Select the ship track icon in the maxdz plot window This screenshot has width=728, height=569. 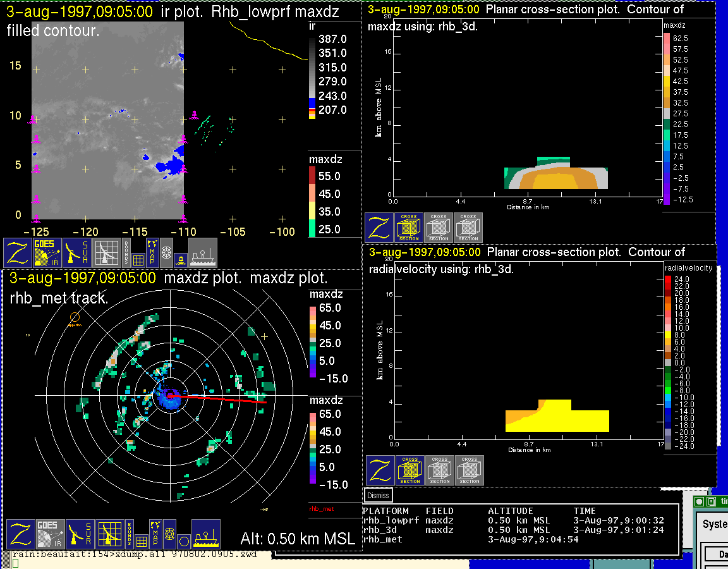(x=205, y=534)
